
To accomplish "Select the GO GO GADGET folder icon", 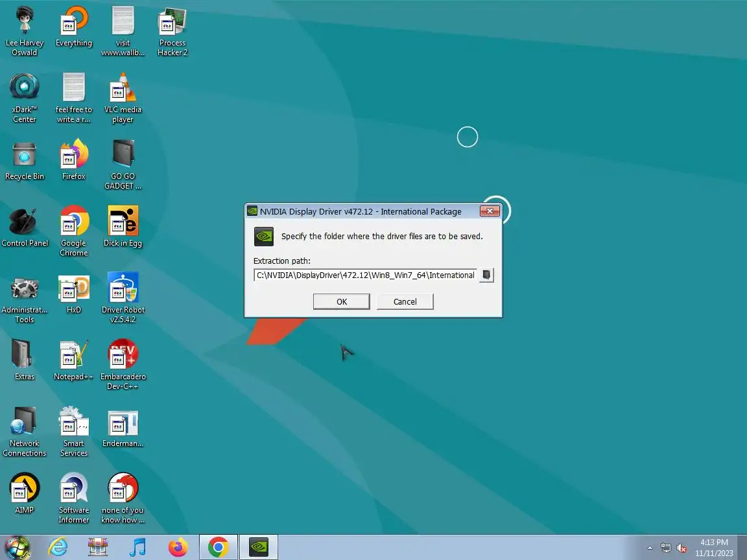I will (x=123, y=164).
